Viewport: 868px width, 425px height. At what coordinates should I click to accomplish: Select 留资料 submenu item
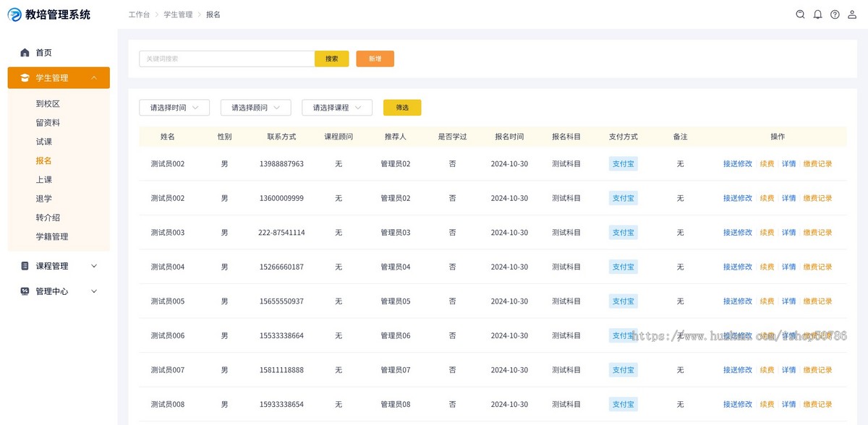pos(48,123)
